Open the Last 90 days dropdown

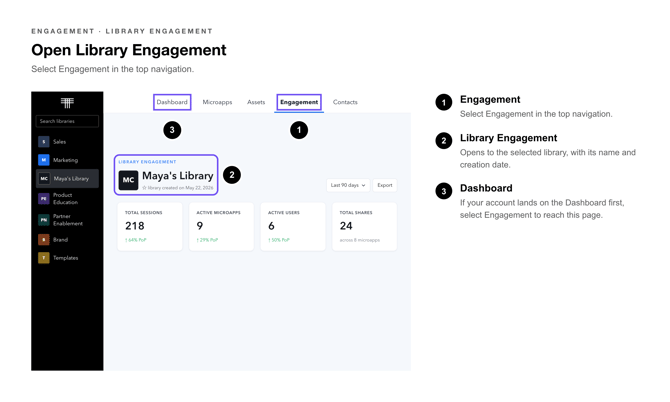pyautogui.click(x=348, y=185)
